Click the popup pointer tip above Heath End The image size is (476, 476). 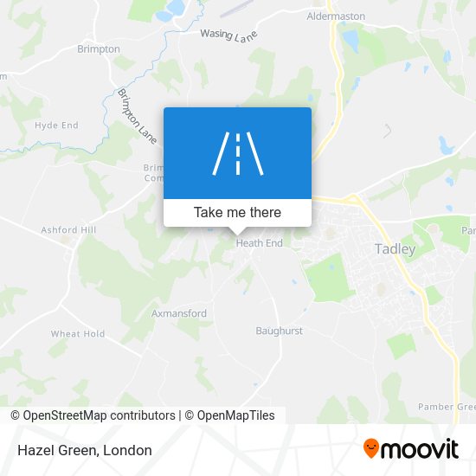click(x=237, y=233)
